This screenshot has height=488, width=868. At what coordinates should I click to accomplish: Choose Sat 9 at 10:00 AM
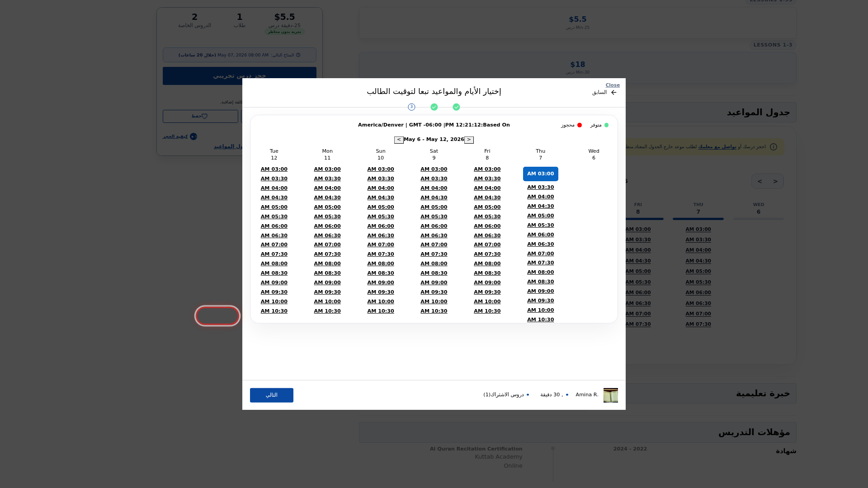[434, 302]
